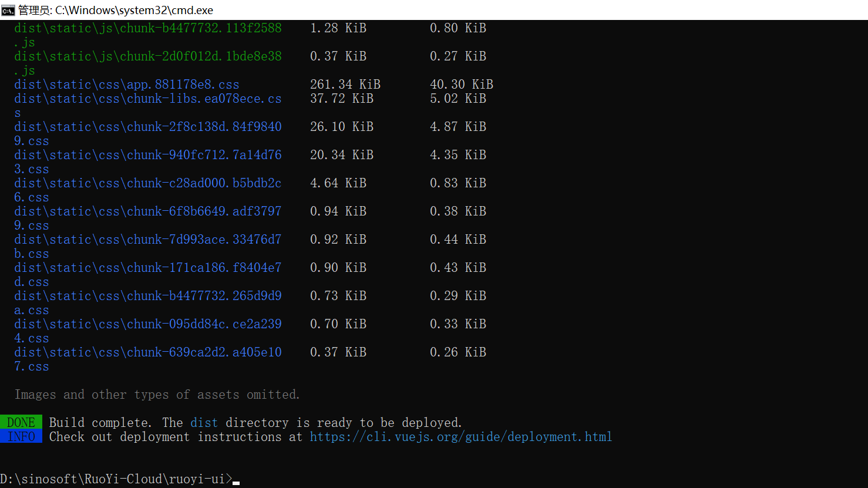Click the size value 261.34 KiB
This screenshot has width=868, height=488.
coord(345,85)
